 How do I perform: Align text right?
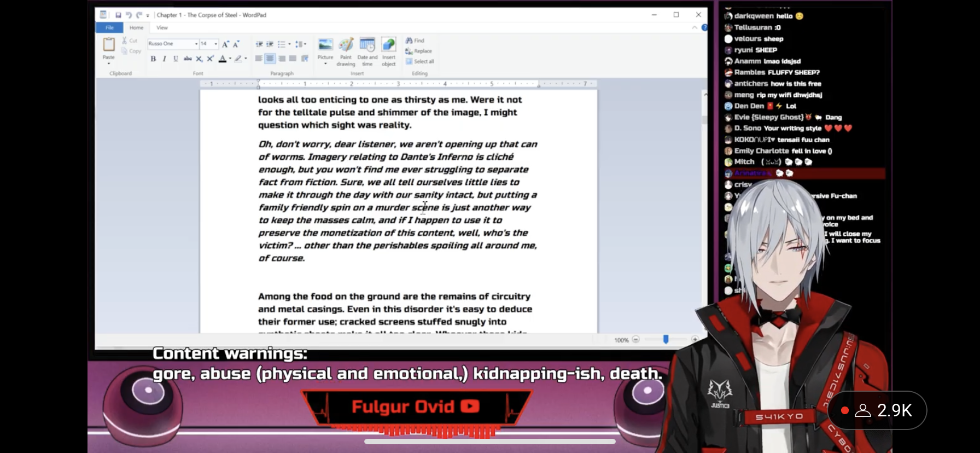282,59
